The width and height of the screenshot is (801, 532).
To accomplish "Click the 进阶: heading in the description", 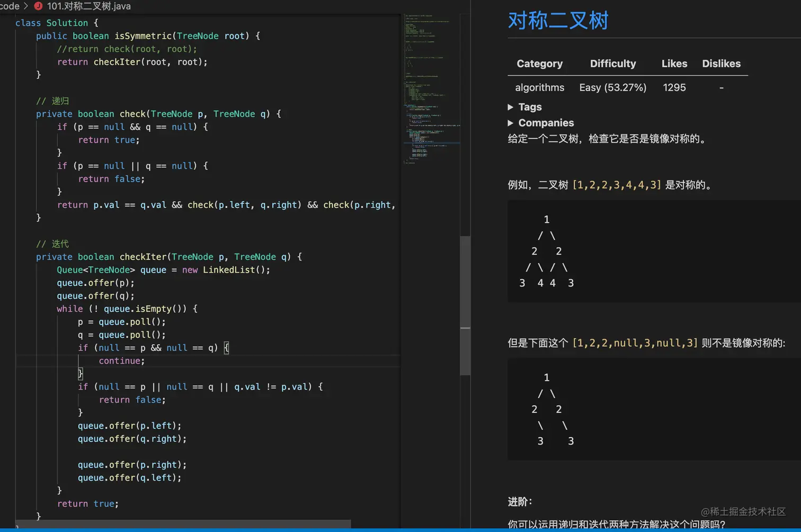I will tap(520, 502).
